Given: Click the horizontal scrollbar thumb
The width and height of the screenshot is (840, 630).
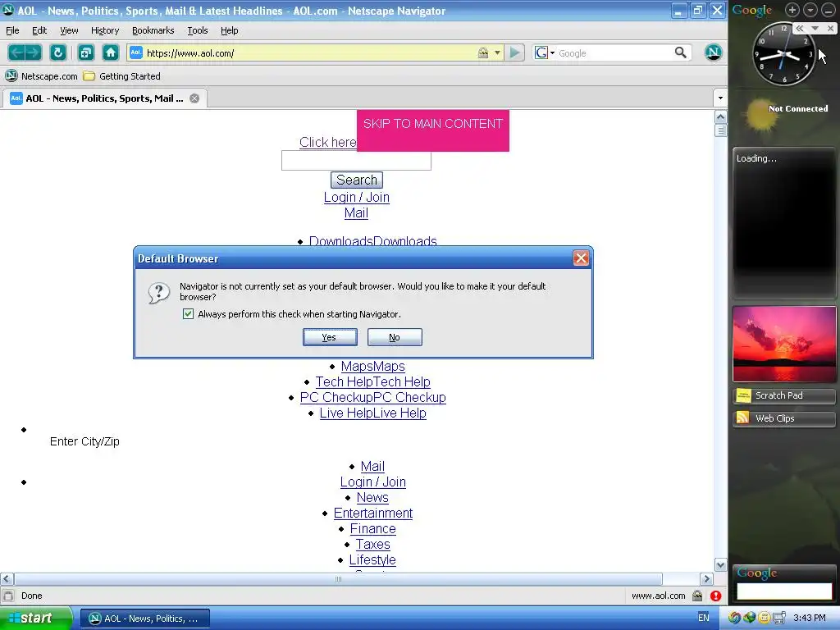Looking at the screenshot, I should point(338,578).
